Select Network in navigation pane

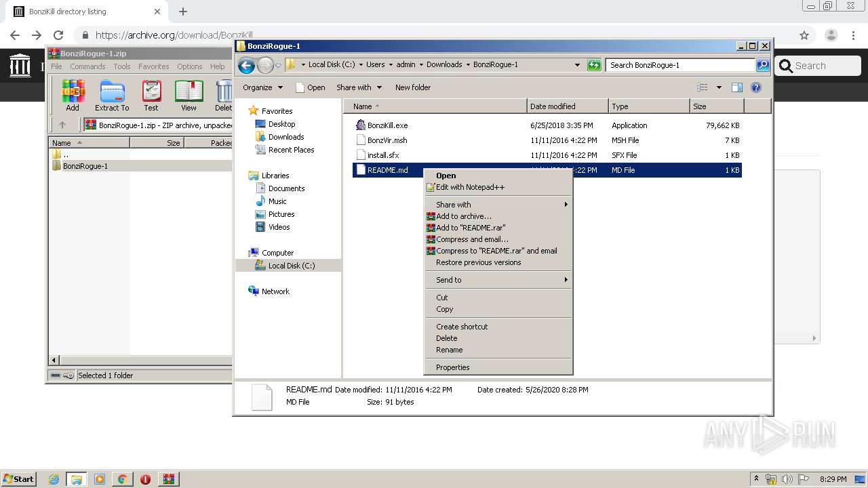click(x=269, y=291)
